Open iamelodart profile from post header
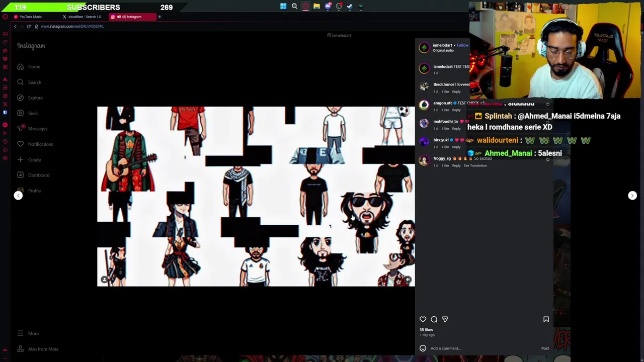644x362 pixels. tap(442, 45)
